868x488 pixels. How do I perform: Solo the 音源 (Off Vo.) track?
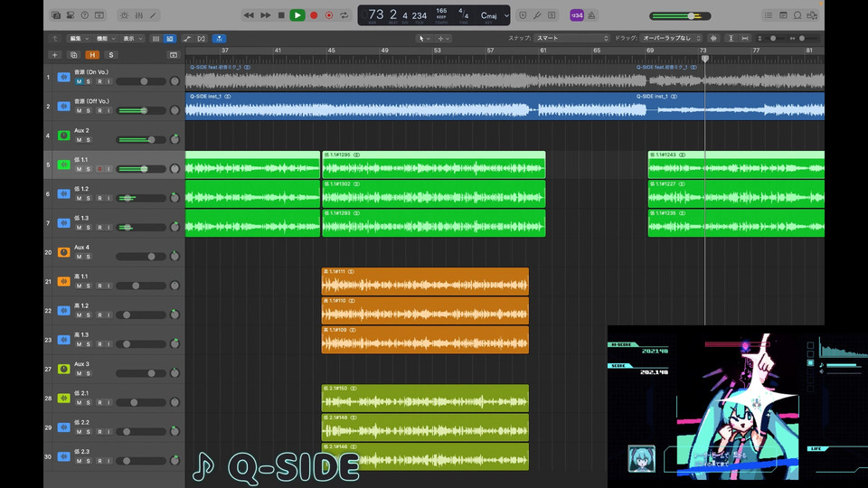coord(89,111)
